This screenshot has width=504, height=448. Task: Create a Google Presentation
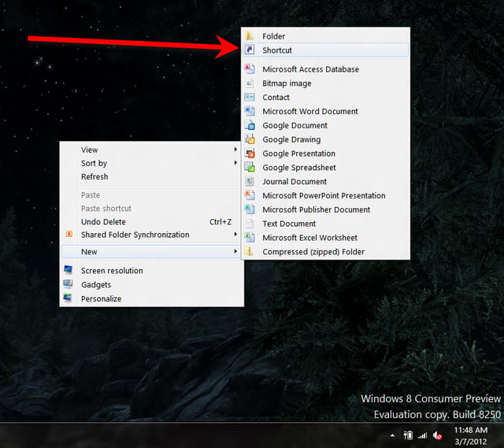[325, 154]
